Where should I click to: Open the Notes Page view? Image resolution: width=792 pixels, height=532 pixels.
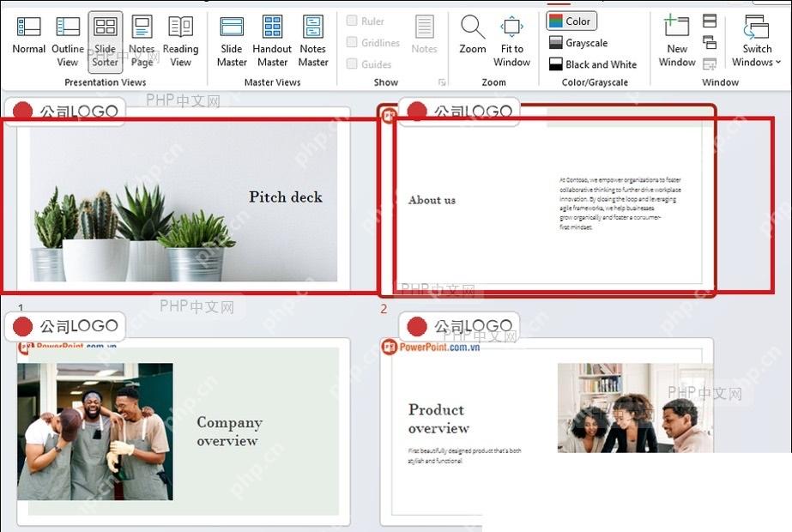(142, 42)
